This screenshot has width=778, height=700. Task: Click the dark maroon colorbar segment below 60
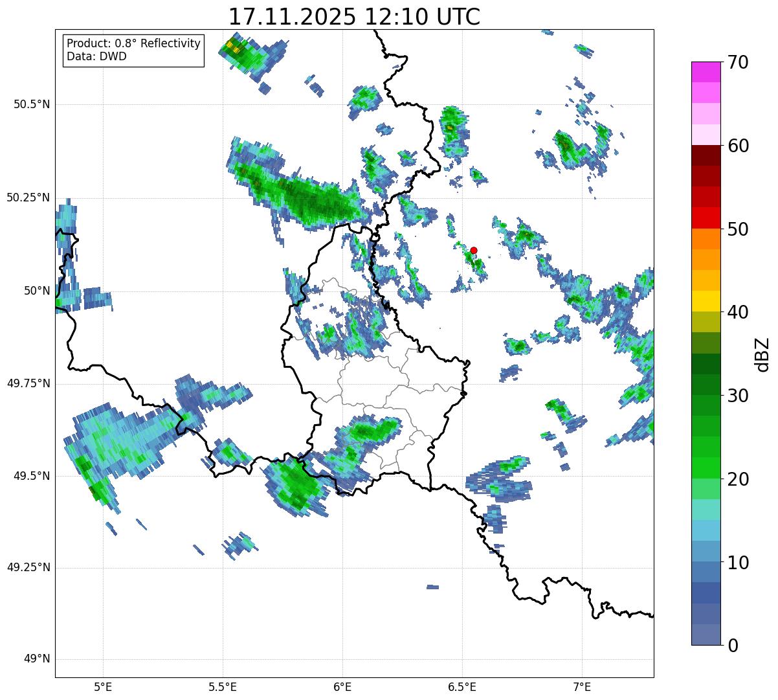(706, 155)
